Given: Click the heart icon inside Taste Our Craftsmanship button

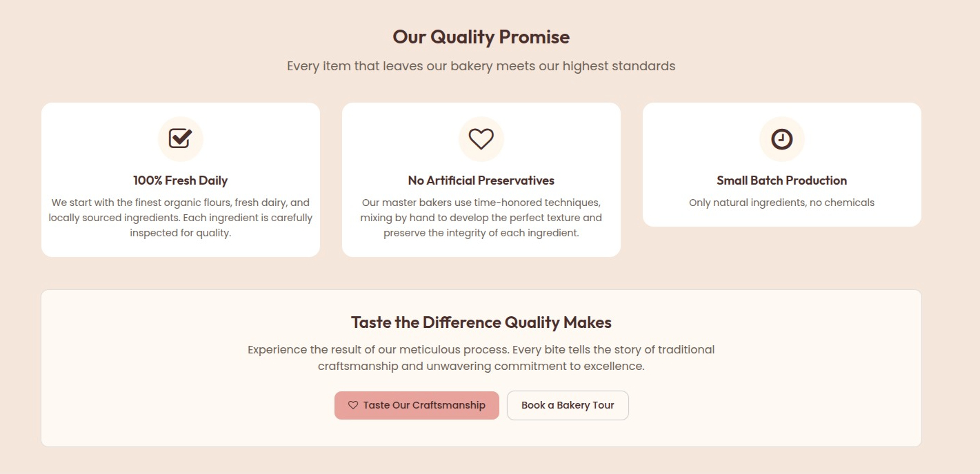Looking at the screenshot, I should pyautogui.click(x=352, y=405).
